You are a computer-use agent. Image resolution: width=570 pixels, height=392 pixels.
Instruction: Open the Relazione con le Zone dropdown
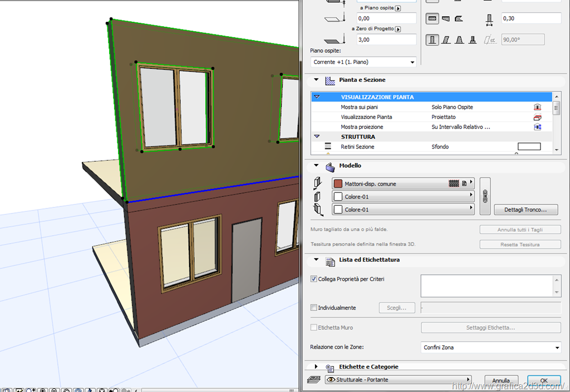tap(490, 348)
